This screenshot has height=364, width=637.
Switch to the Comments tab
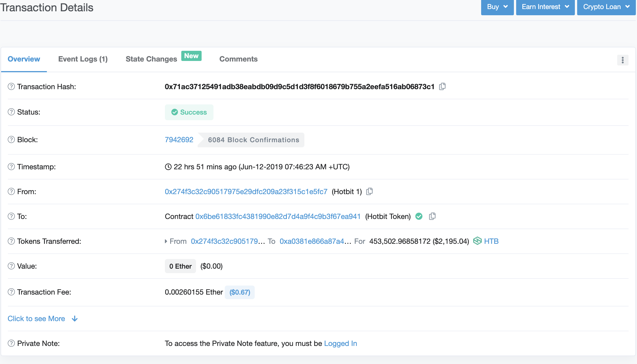tap(238, 59)
